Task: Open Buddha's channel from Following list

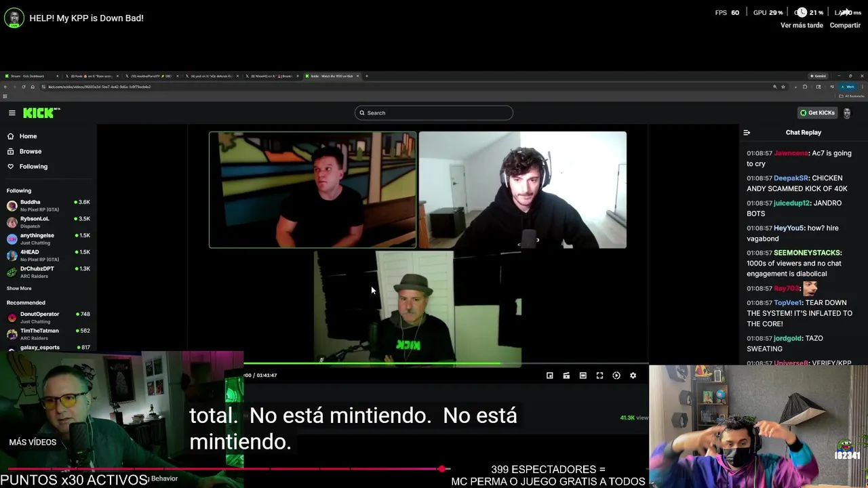Action: click(48, 205)
